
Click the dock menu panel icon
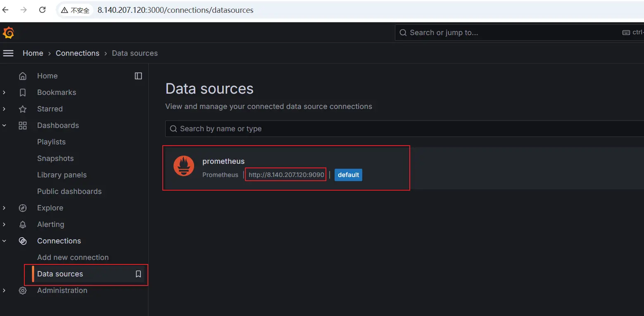point(138,76)
